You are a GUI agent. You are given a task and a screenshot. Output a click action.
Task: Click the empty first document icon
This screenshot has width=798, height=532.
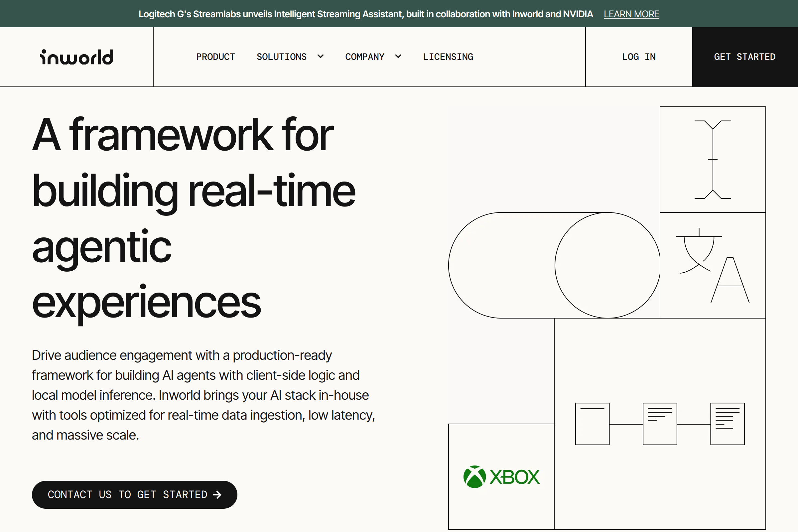592,424
